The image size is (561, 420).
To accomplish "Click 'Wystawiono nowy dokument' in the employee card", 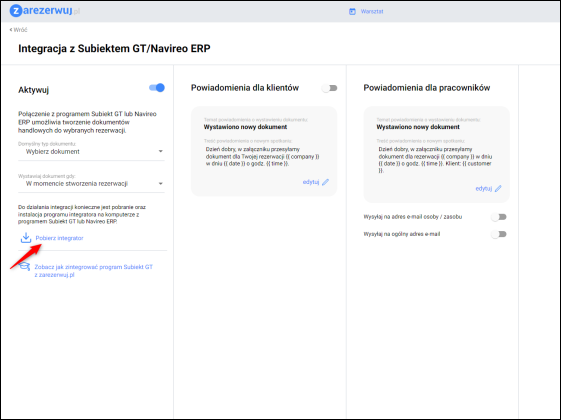I will click(x=418, y=127).
